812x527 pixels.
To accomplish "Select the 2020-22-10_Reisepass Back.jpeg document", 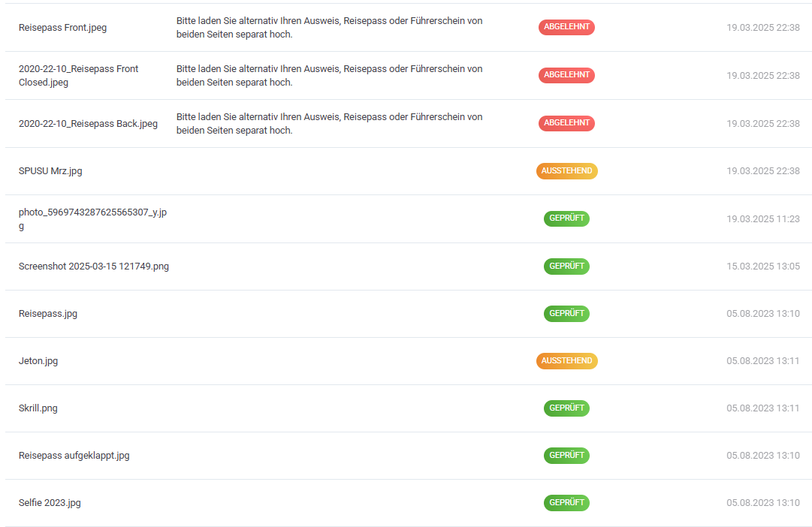I will [x=88, y=123].
